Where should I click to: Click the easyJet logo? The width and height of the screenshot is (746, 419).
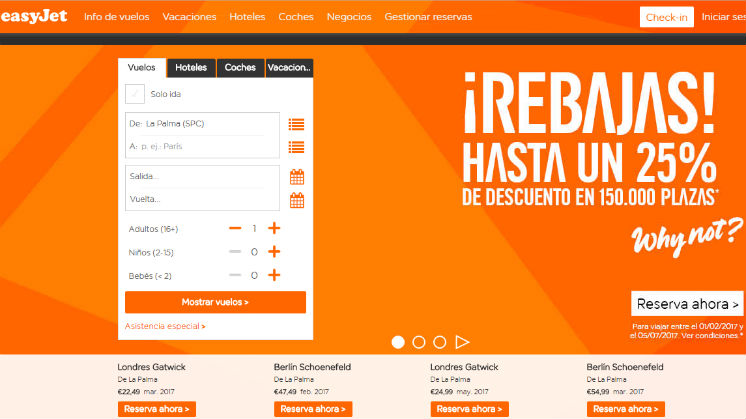(34, 17)
